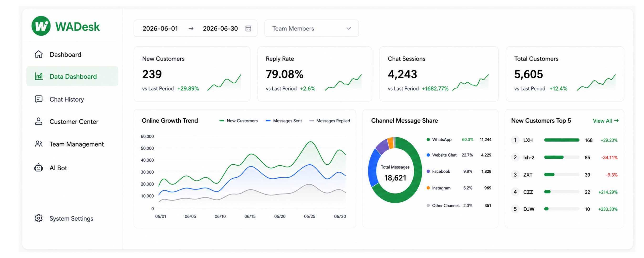Toggle Website Chat legend entry
This screenshot has width=644, height=258.
pos(441,155)
